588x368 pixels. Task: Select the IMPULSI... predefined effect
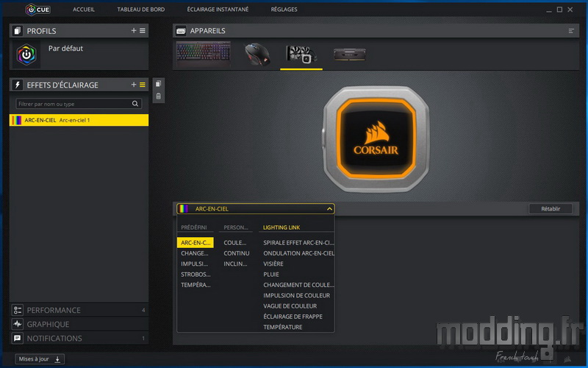click(194, 263)
